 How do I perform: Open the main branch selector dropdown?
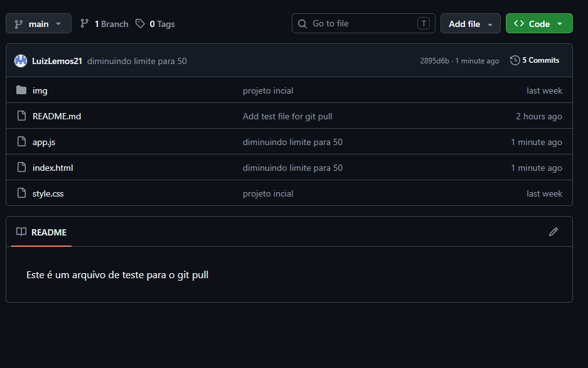point(38,24)
